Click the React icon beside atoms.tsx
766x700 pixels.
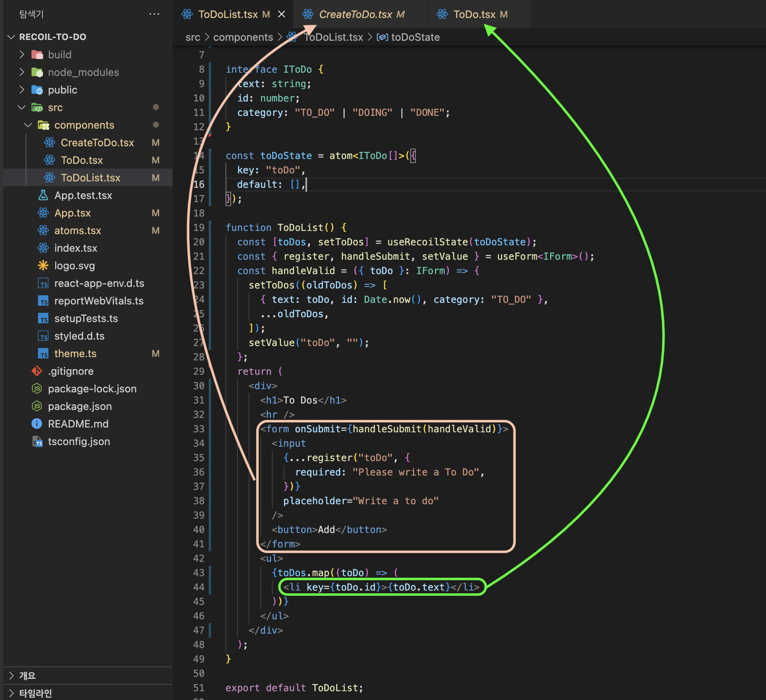coord(43,230)
